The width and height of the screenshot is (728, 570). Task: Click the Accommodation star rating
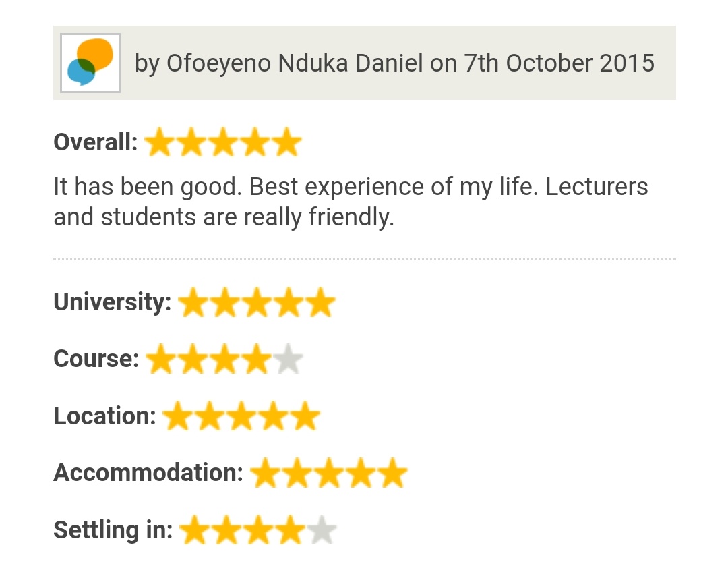click(329, 474)
